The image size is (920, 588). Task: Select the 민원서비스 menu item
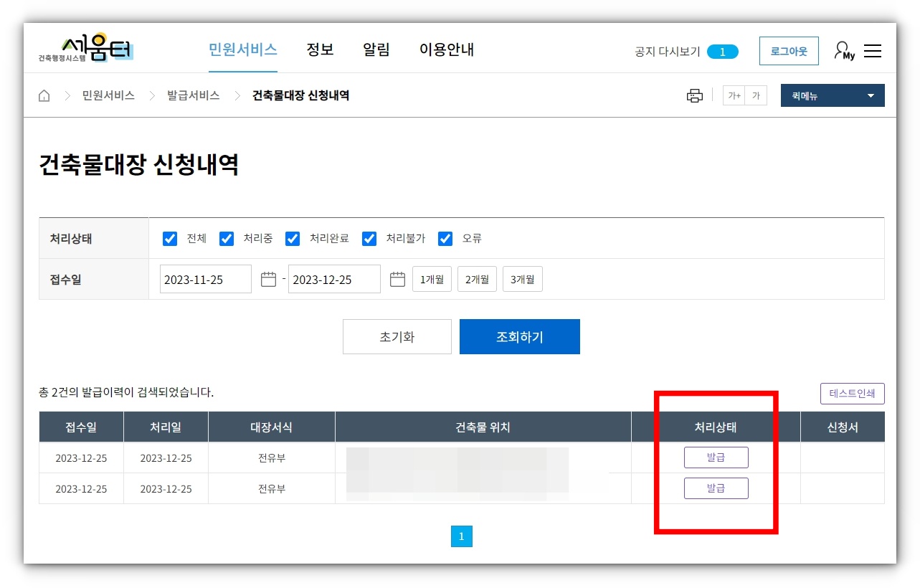point(242,49)
